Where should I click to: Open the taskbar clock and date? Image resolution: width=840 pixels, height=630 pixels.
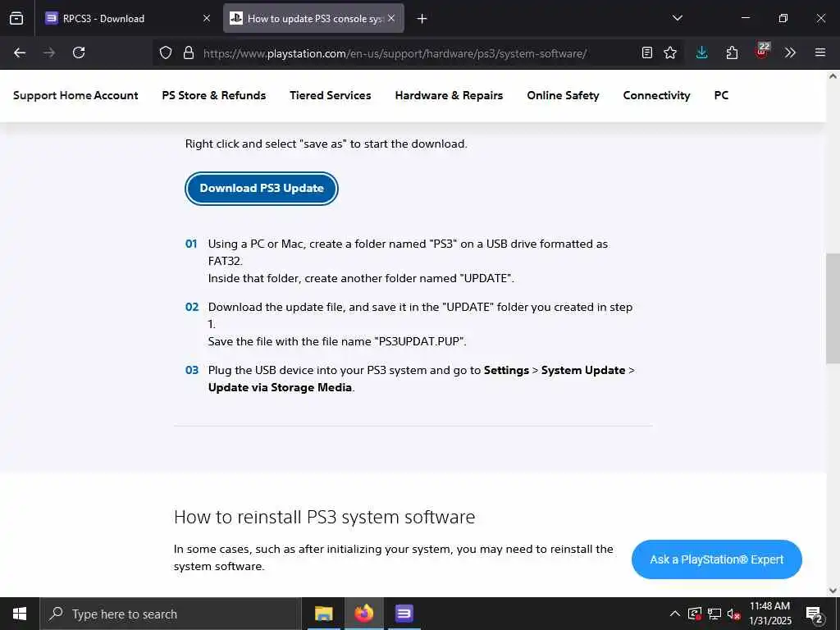pos(769,614)
